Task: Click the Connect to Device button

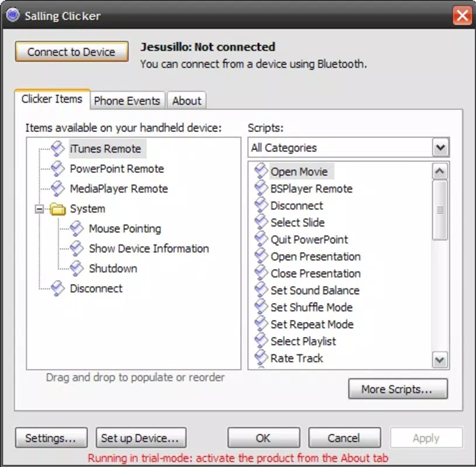Action: (72, 52)
